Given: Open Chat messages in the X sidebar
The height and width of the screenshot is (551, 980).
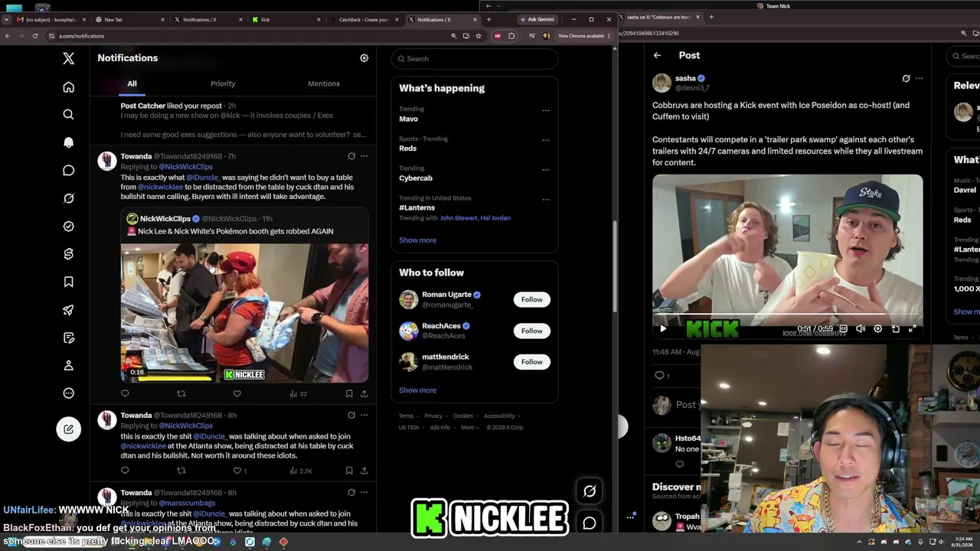Looking at the screenshot, I should 68,170.
